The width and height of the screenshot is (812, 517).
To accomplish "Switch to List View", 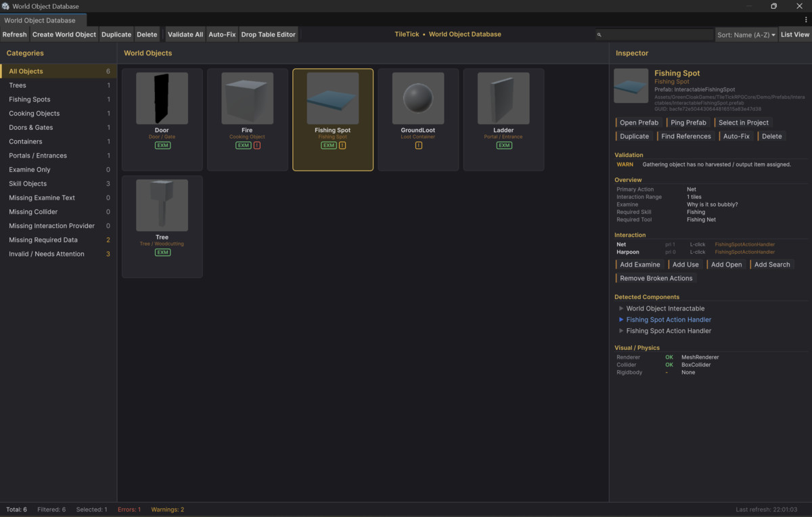I will [795, 35].
